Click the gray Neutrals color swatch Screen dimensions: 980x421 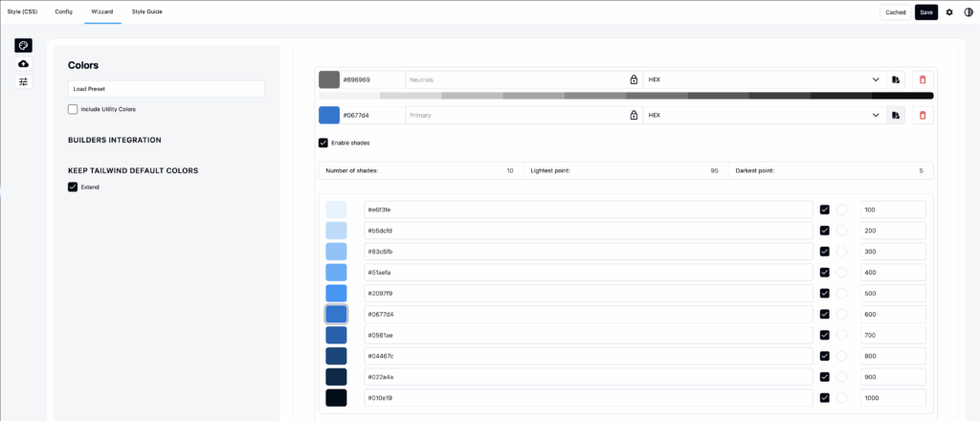329,80
